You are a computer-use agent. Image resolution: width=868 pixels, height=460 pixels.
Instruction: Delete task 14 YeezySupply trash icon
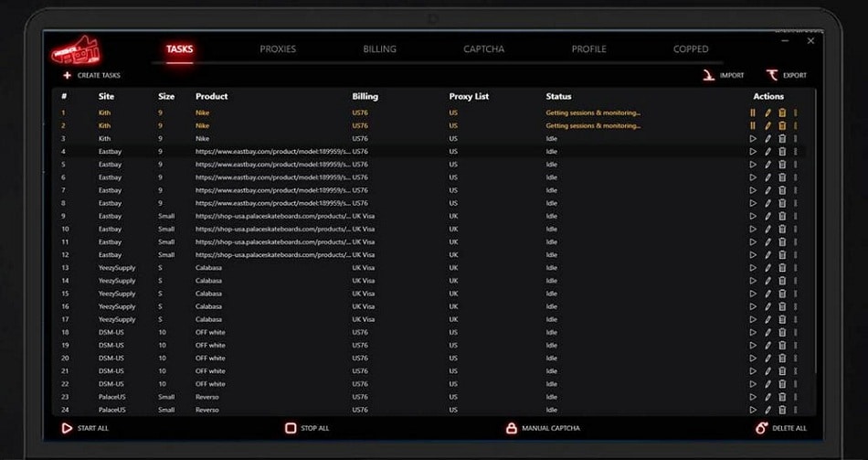782,281
